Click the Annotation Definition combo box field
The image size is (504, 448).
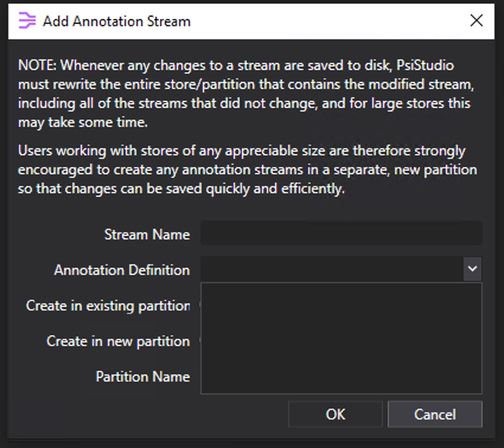332,268
